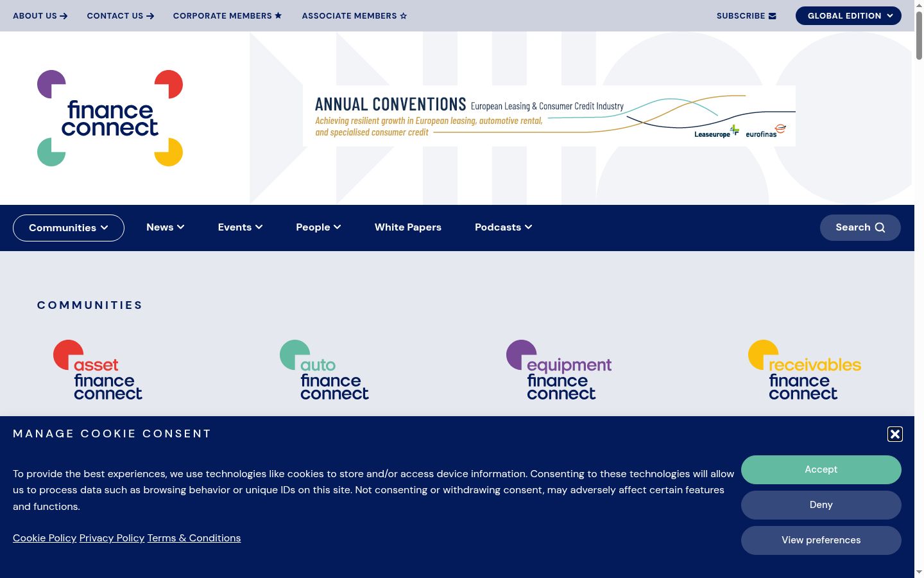Open Terms & Conditions link
The image size is (924, 578).
[x=194, y=538]
